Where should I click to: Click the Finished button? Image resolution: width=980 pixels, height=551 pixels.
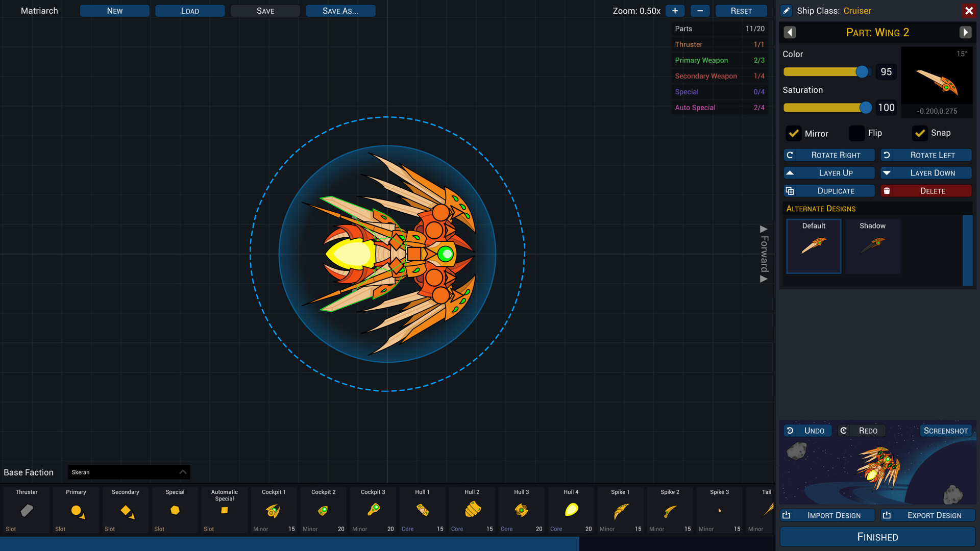point(877,537)
